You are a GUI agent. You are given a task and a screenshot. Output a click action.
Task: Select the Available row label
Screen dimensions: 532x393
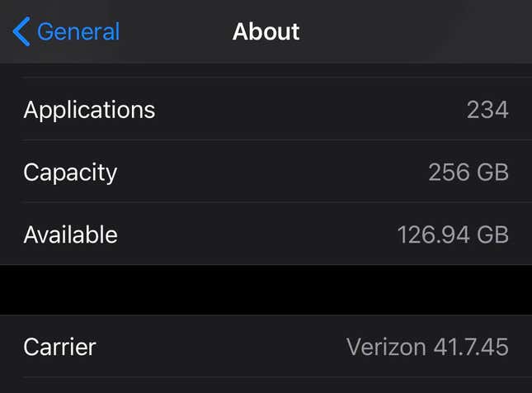71,234
